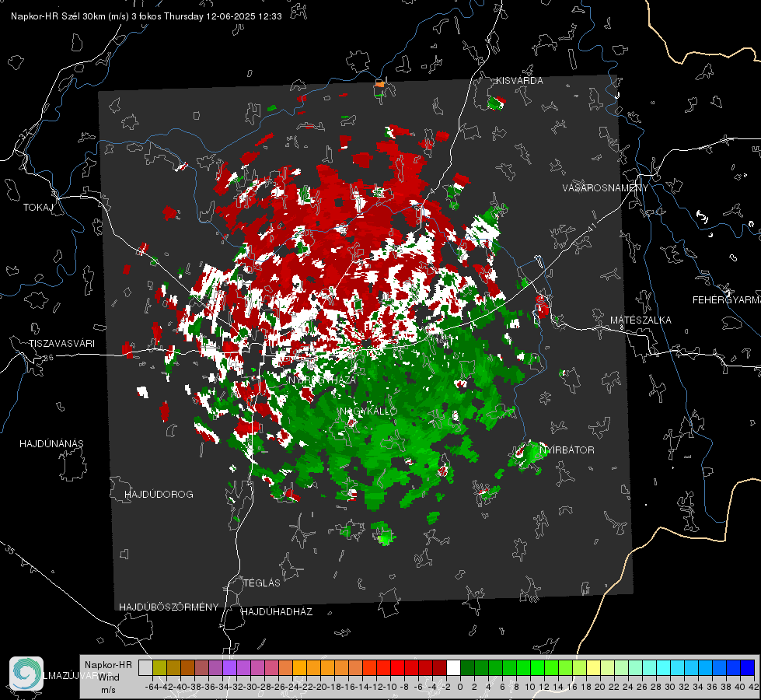Select the light gray swatch left of -64
Image resolution: width=761 pixels, height=700 pixels.
[145, 667]
